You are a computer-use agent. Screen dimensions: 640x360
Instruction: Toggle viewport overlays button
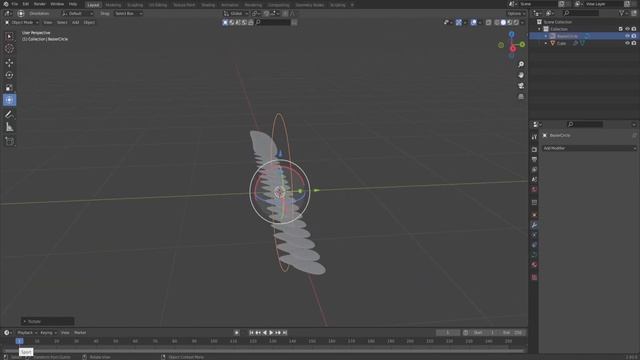point(473,22)
